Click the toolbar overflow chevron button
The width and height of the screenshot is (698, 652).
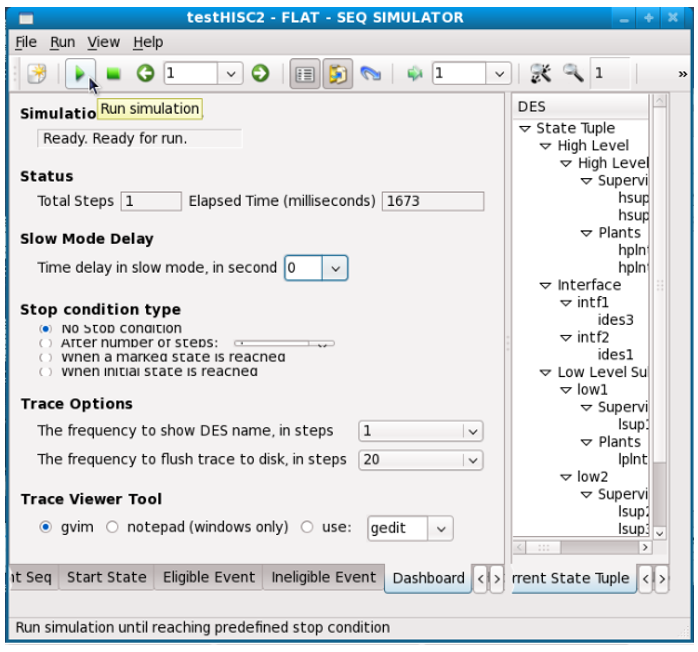tap(682, 73)
